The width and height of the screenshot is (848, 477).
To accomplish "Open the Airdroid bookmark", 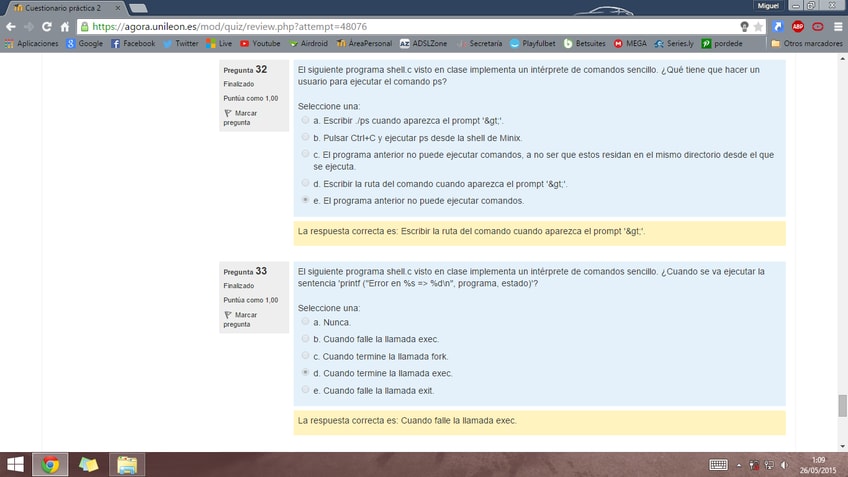I will pyautogui.click(x=308, y=43).
